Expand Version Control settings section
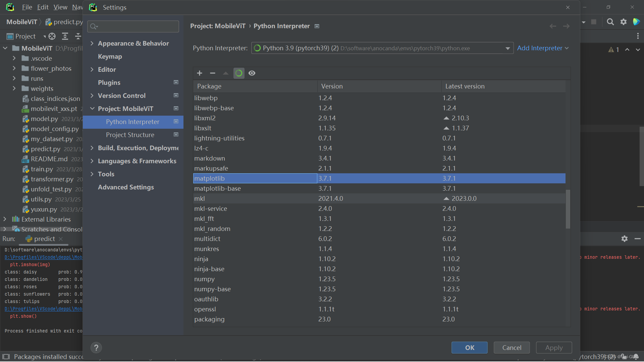 (x=92, y=96)
